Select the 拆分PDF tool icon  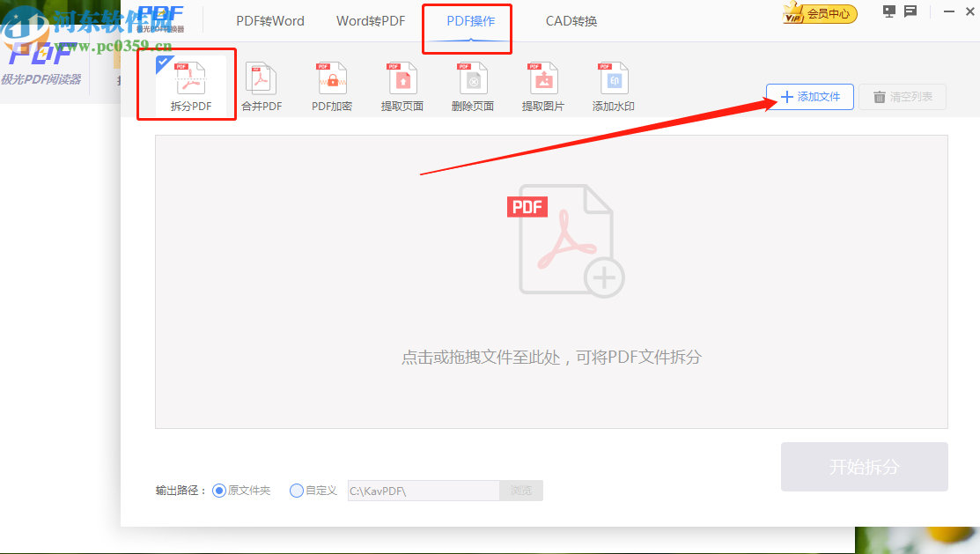186,84
